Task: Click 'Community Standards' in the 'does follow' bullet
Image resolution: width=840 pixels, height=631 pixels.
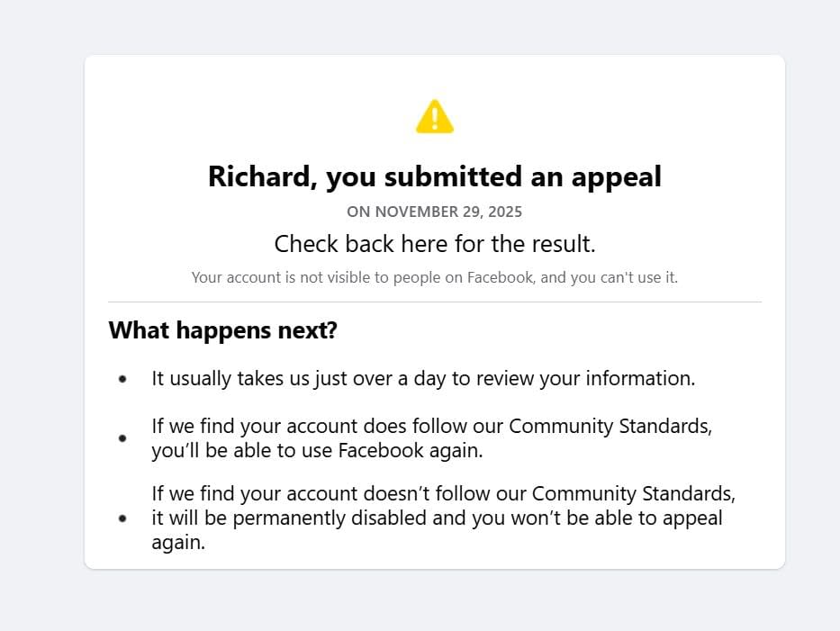Action: point(610,426)
